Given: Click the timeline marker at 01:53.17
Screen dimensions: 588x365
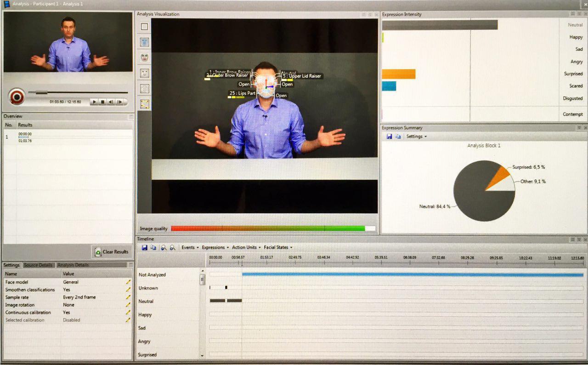Looking at the screenshot, I should click(x=266, y=257).
